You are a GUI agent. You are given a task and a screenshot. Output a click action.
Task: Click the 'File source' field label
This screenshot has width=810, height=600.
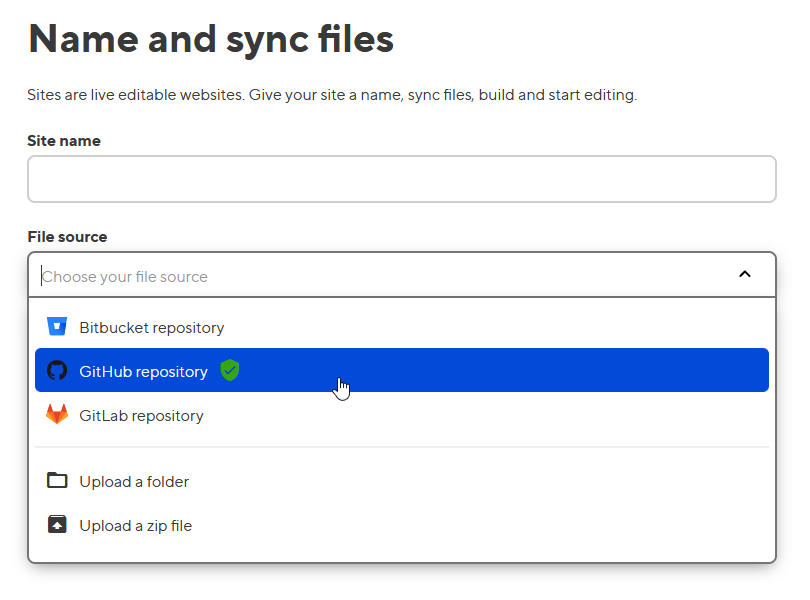(67, 237)
